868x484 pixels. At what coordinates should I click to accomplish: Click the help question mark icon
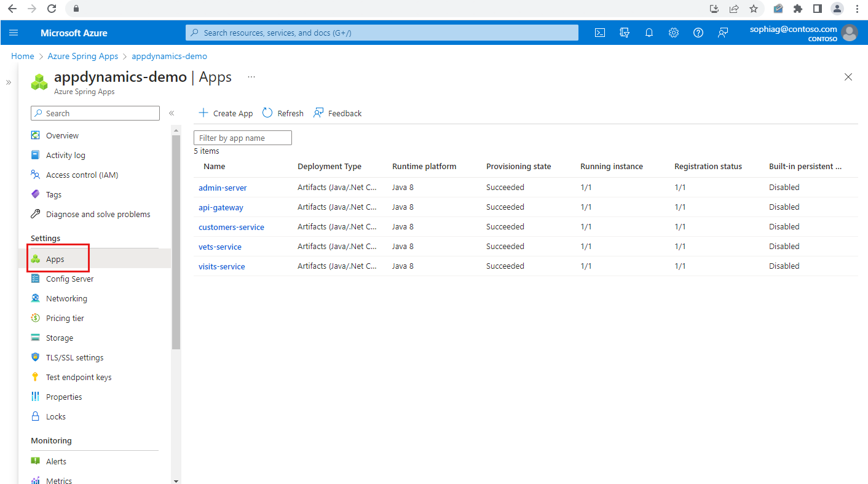click(698, 33)
